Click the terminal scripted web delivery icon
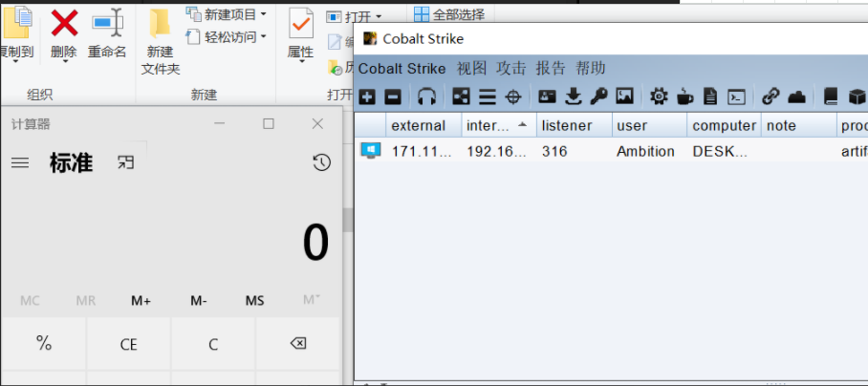This screenshot has width=868, height=386. tap(736, 97)
